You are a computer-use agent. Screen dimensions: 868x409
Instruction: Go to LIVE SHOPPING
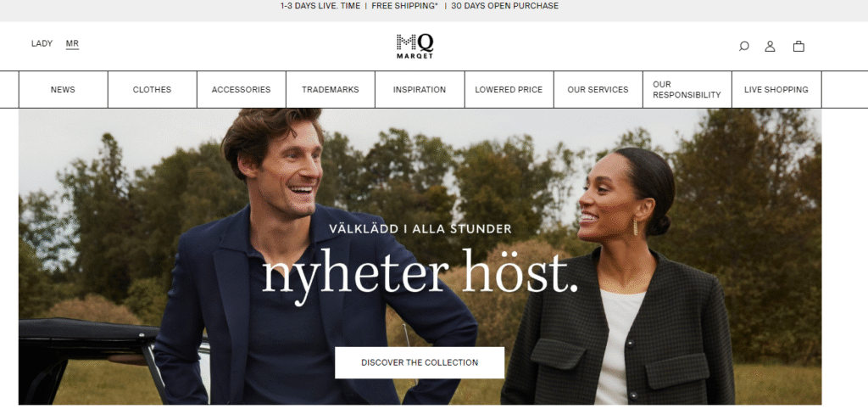coord(776,90)
